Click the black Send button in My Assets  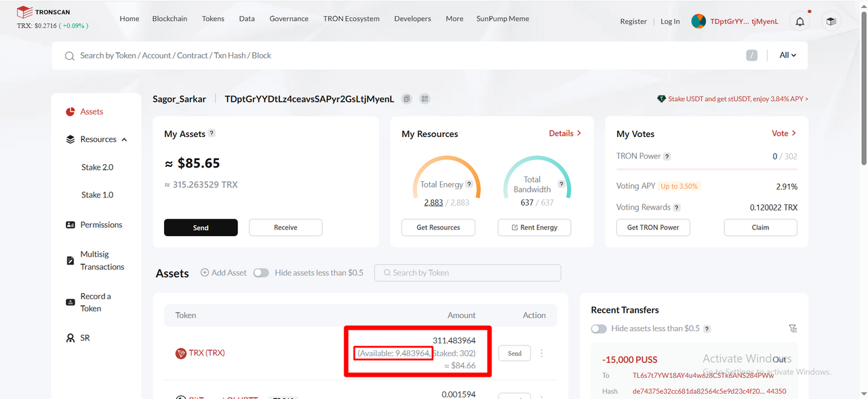tap(201, 227)
